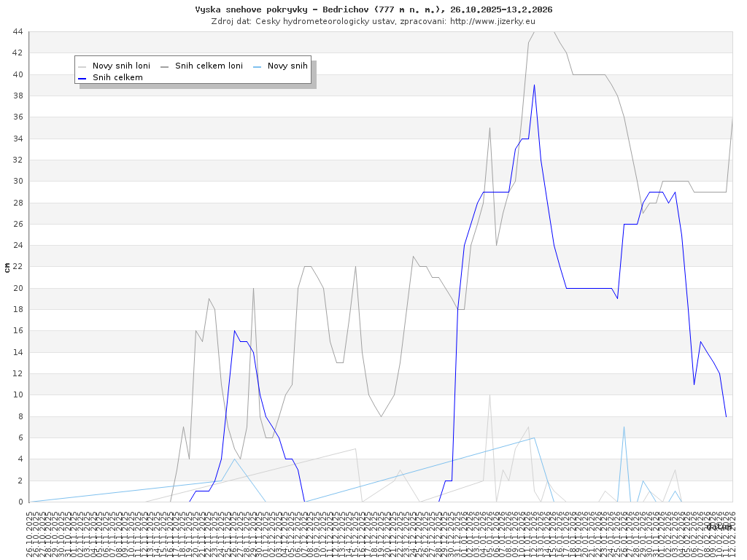This screenshot has height=560, width=747.
Task: Click the dark blue line's final 8 cm point
Action: [x=726, y=416]
